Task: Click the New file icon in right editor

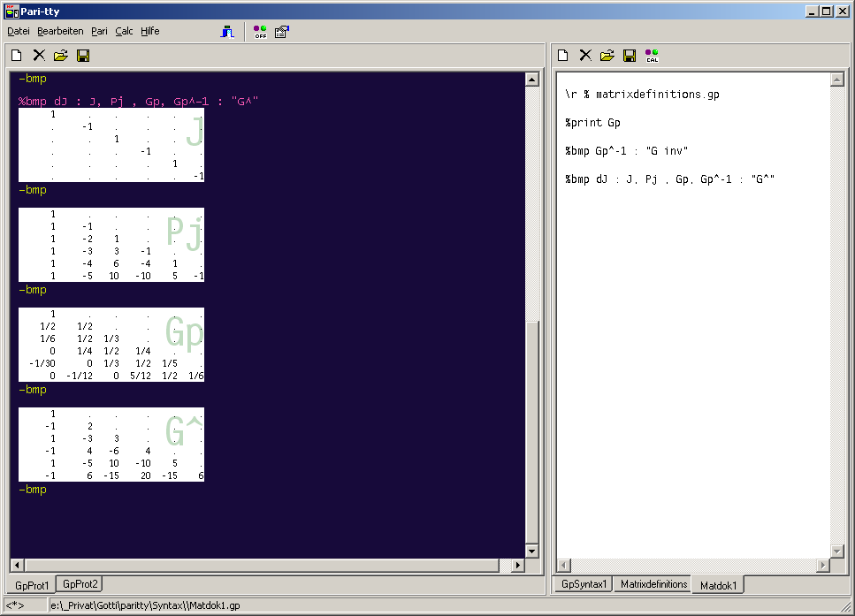Action: [x=562, y=56]
